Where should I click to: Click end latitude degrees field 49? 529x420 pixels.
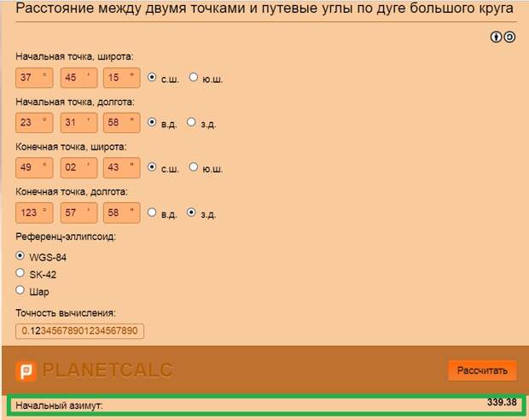[x=34, y=167]
